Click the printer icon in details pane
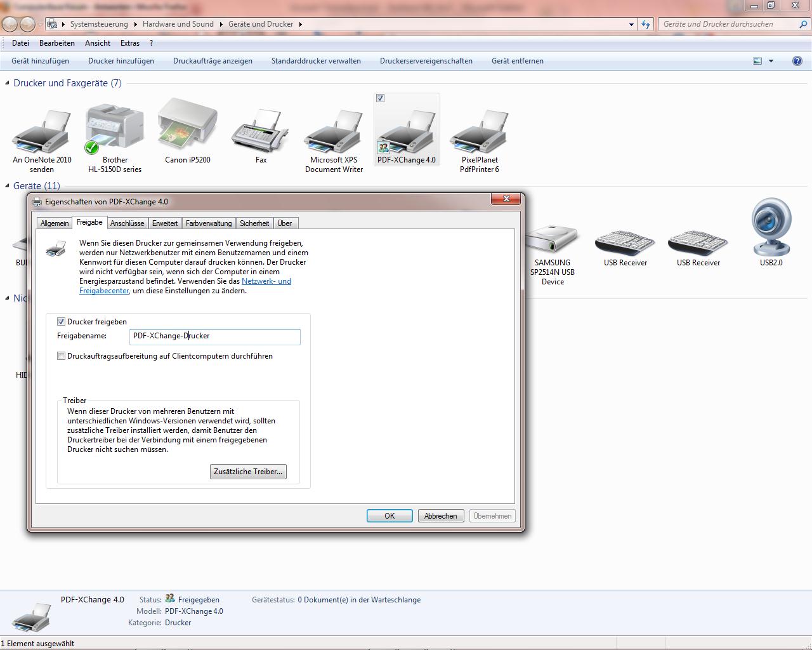The width and height of the screenshot is (812, 650). click(x=31, y=617)
